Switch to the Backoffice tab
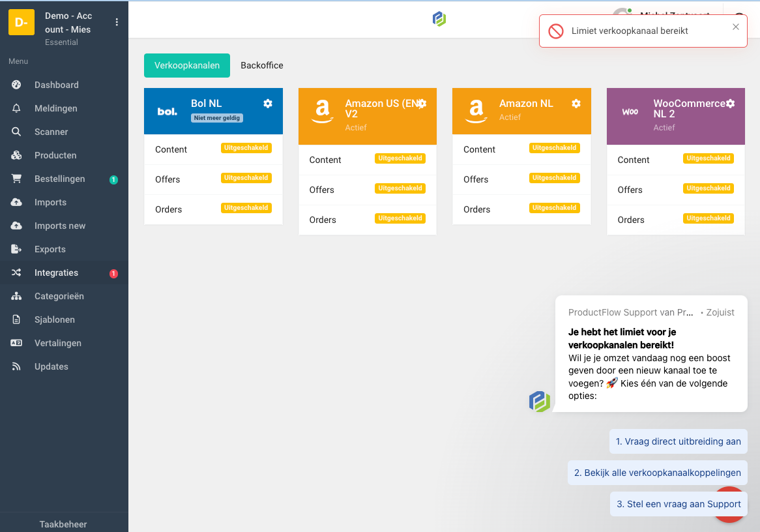Image resolution: width=760 pixels, height=532 pixels. tap(262, 65)
